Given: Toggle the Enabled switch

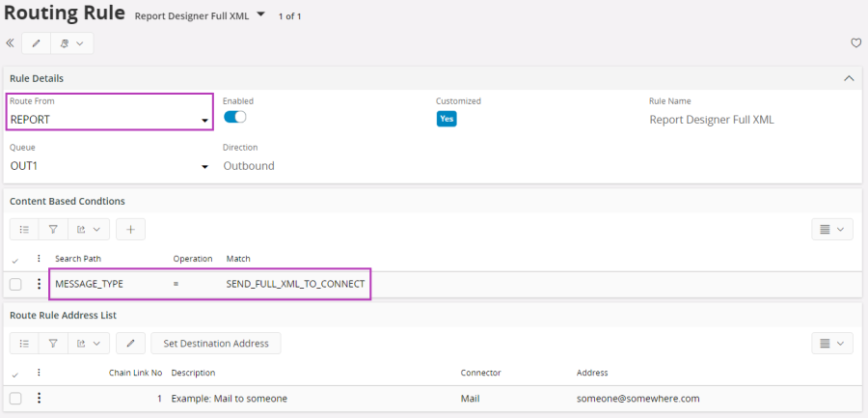Looking at the screenshot, I should point(234,118).
